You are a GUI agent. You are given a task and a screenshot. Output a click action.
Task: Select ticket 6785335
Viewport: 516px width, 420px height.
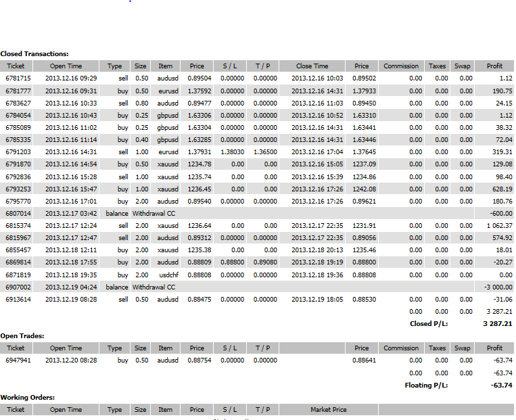point(18,139)
